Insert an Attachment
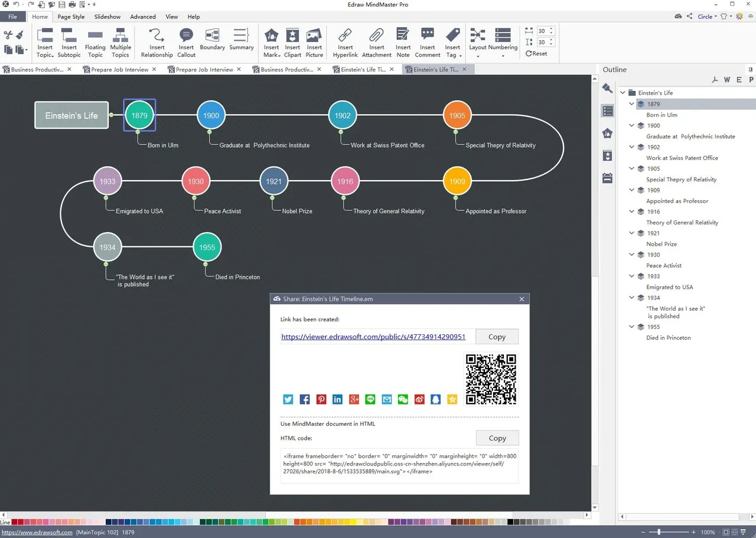The width and height of the screenshot is (756, 538). pyautogui.click(x=376, y=43)
